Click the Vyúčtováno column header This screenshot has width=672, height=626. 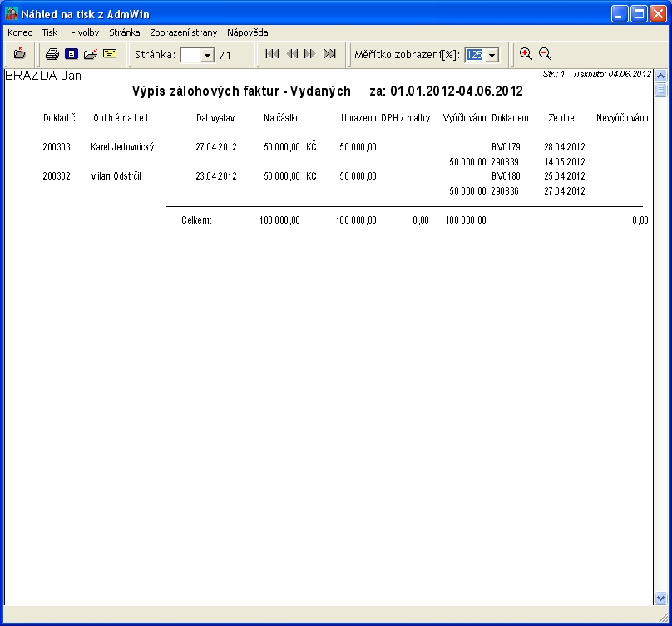click(x=464, y=118)
